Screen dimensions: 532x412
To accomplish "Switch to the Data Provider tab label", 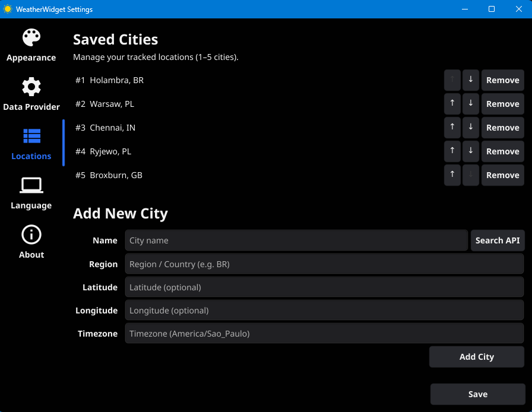I will click(31, 107).
